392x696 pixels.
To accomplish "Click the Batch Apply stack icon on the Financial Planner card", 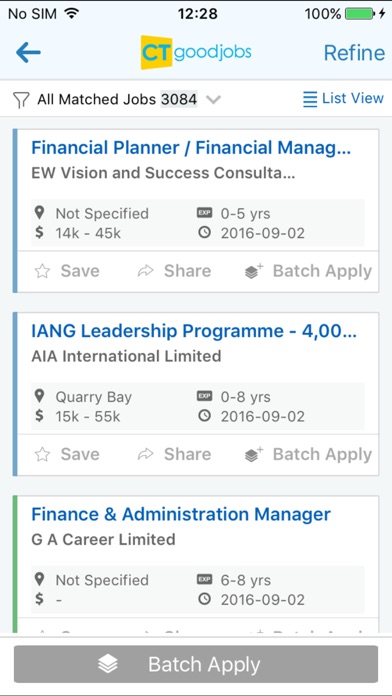I will point(254,271).
